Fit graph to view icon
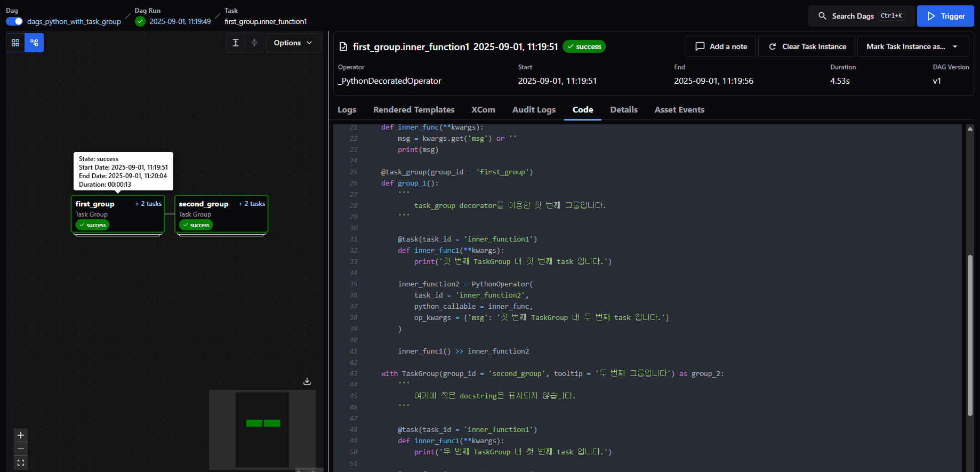The width and height of the screenshot is (980, 472). pos(21,462)
